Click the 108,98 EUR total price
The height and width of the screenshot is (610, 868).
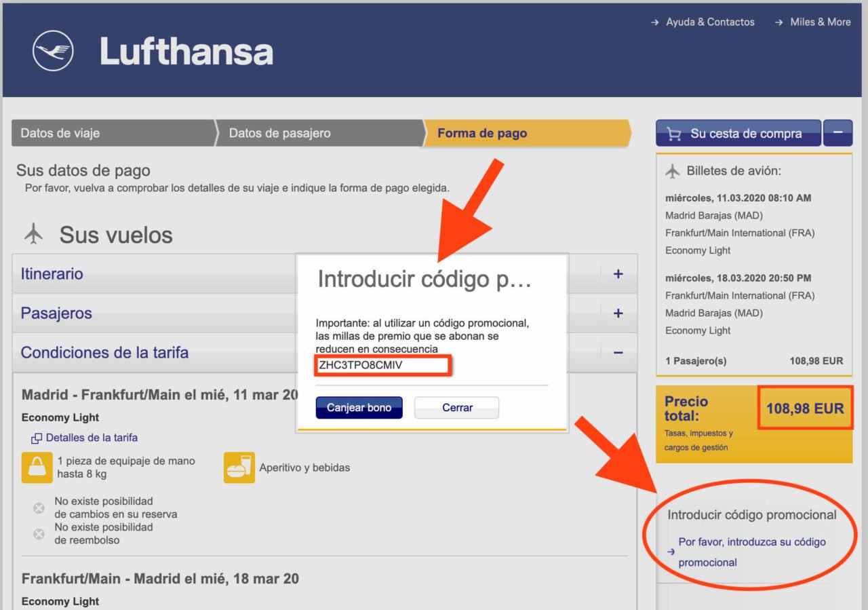tap(805, 408)
